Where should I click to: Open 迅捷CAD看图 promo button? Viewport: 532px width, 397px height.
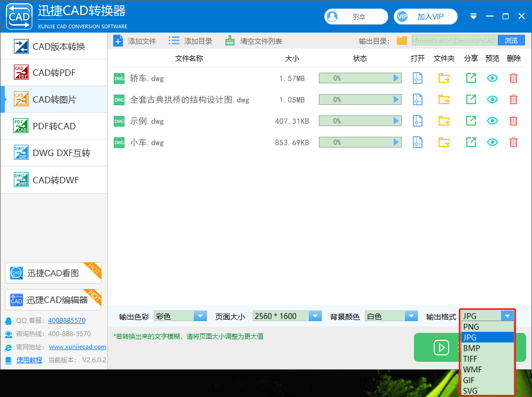point(53,273)
